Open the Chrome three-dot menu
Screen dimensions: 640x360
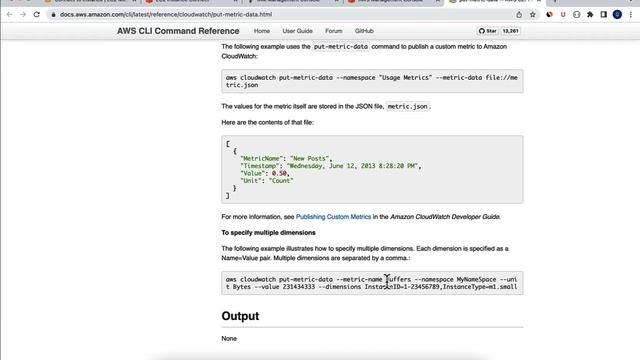(631, 15)
